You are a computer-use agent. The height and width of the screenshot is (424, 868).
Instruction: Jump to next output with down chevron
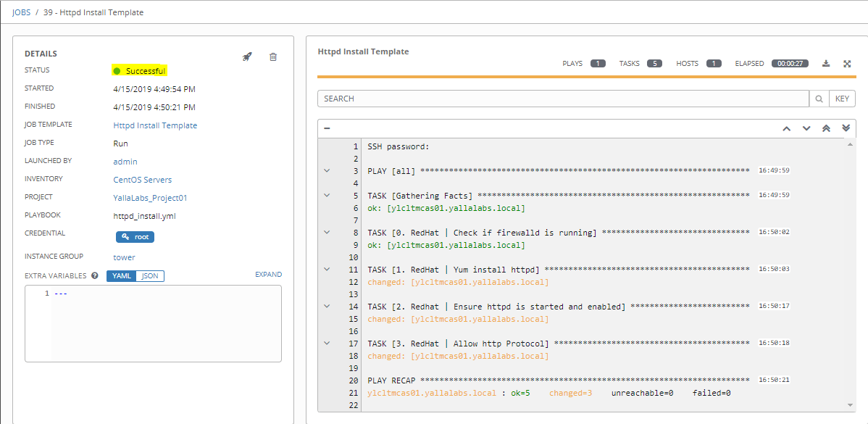click(x=806, y=128)
